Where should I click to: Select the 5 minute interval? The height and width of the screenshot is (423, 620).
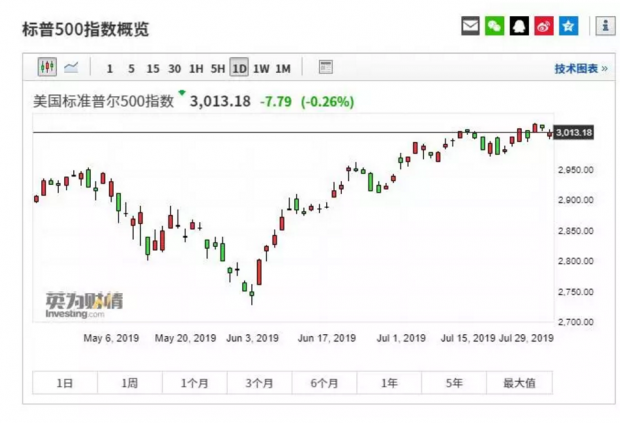click(131, 69)
